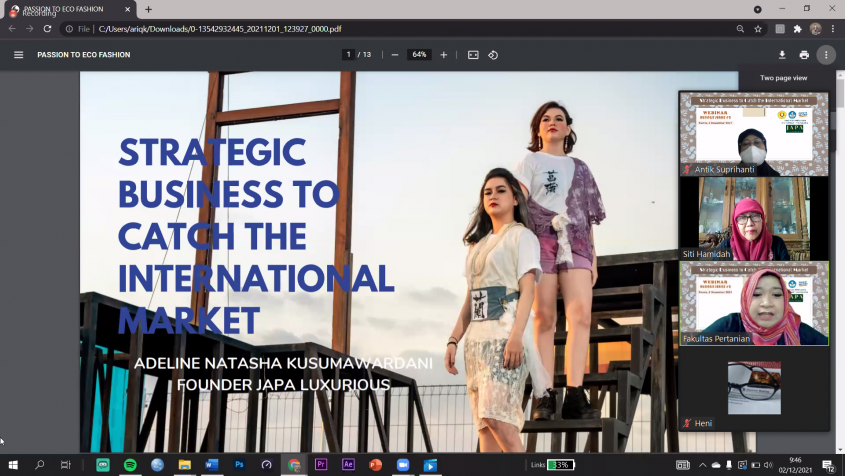Click the page number input field
Image resolution: width=845 pixels, height=476 pixels.
click(349, 55)
